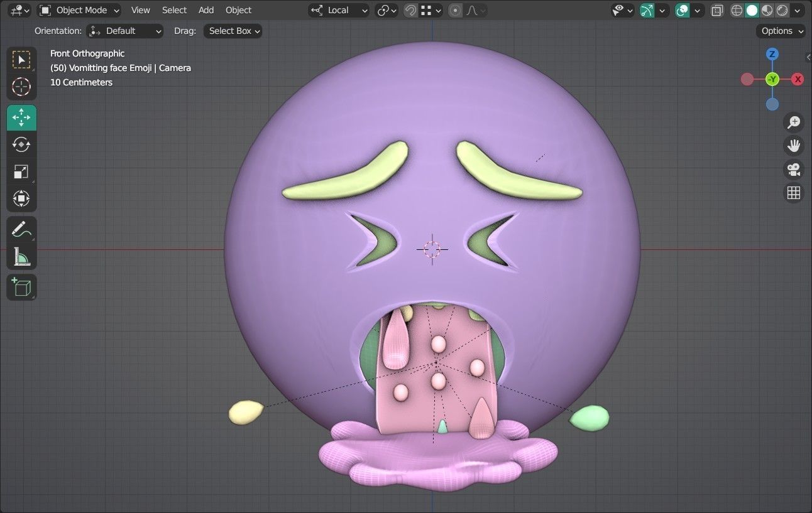Toggle X-Ray mode
The width and height of the screenshot is (812, 513).
click(x=717, y=10)
